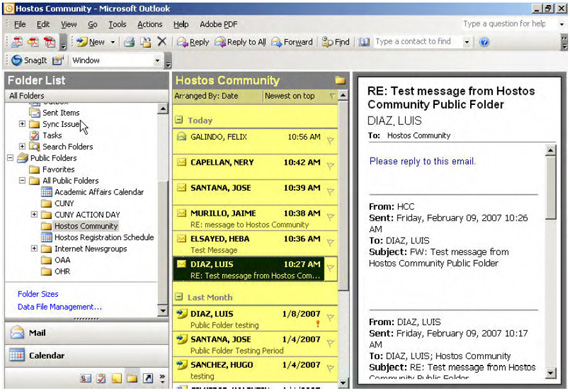Click the Newest on top sort header
The height and width of the screenshot is (392, 570).
point(300,96)
